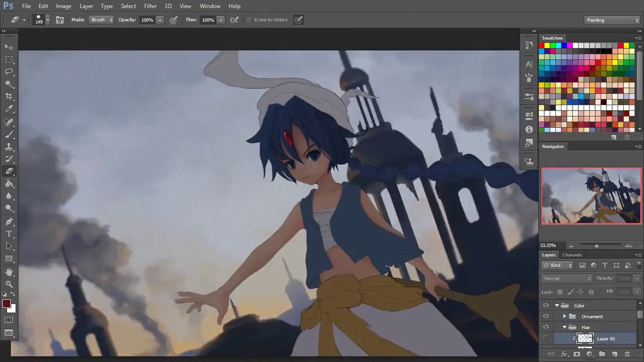Open the Window menu
Screen dimensions: 644x362
[210, 6]
